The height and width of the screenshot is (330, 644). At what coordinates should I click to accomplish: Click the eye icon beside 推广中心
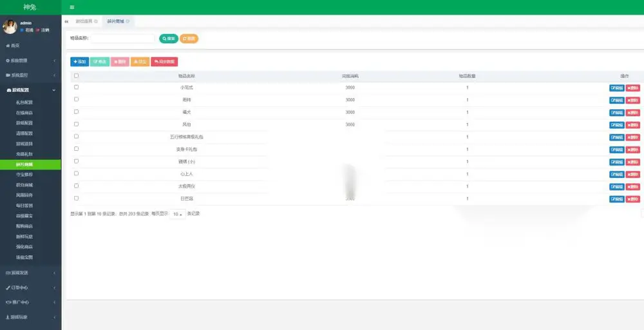(x=8, y=302)
